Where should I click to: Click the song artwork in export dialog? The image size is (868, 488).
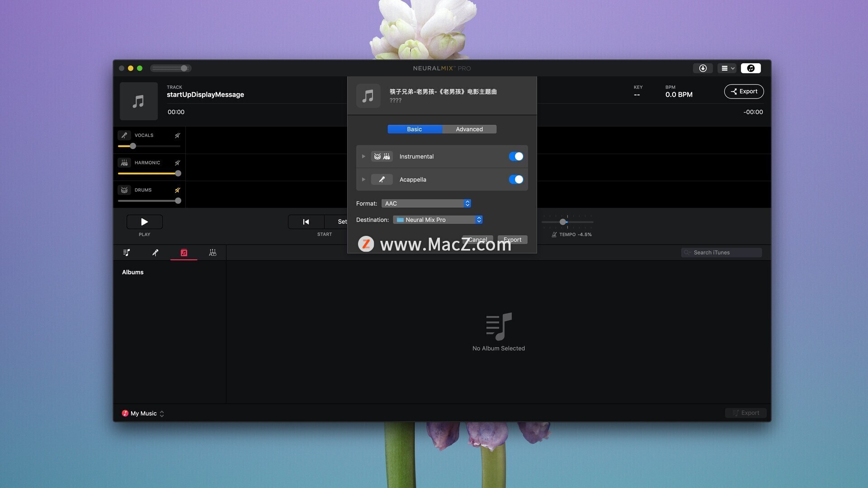point(368,96)
